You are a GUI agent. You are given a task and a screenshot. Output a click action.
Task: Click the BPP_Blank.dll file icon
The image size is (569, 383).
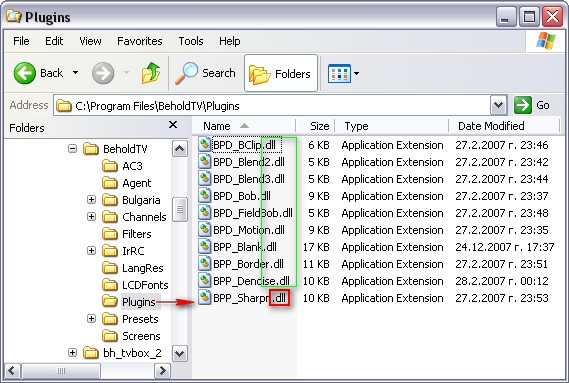tap(205, 247)
